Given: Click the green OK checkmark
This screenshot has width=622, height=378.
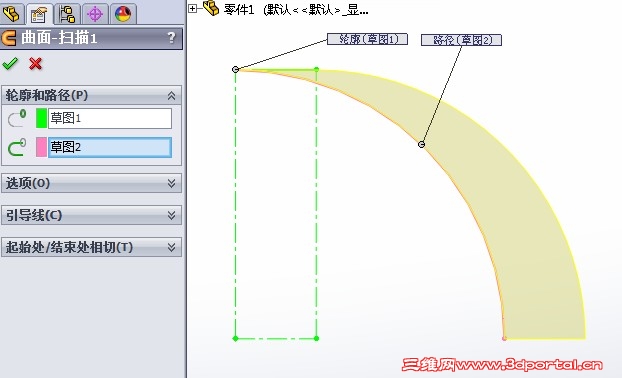Looking at the screenshot, I should click(10, 63).
